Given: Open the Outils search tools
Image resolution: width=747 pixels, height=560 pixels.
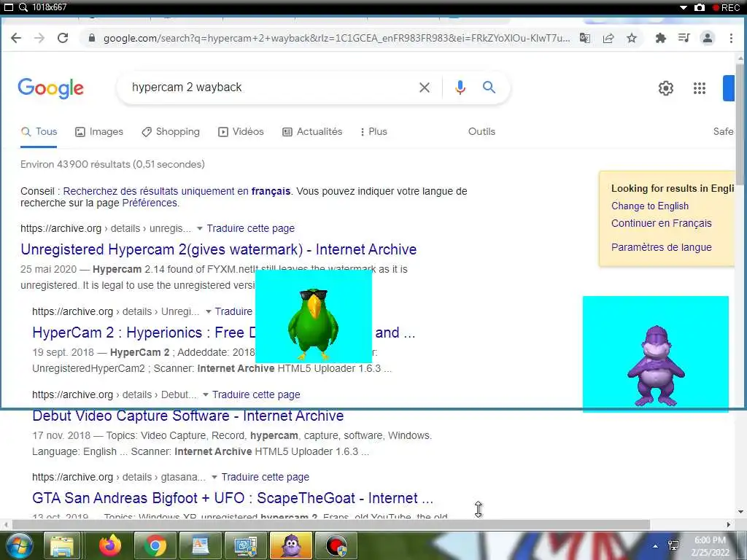Looking at the screenshot, I should (481, 132).
